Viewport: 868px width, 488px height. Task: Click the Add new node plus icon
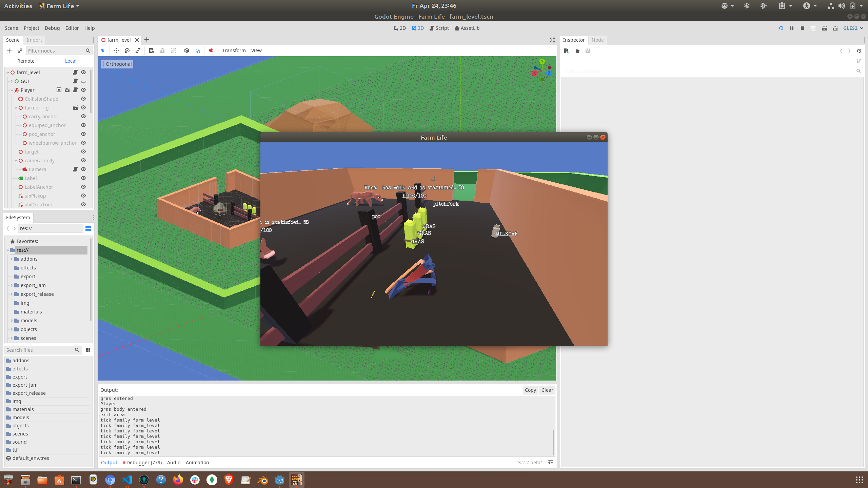point(9,51)
